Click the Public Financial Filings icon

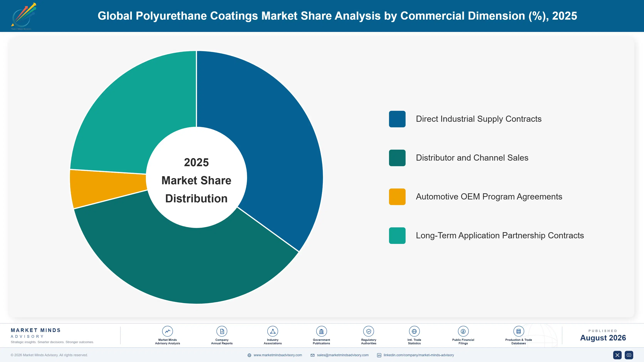coord(463,331)
